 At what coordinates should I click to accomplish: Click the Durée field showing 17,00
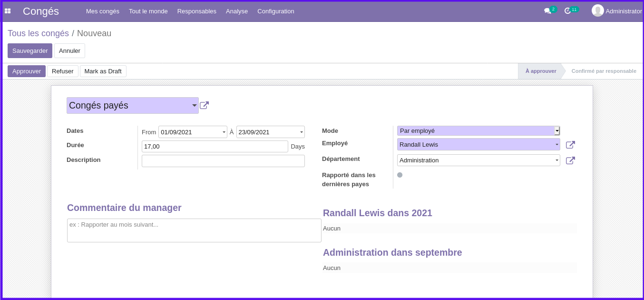point(215,146)
